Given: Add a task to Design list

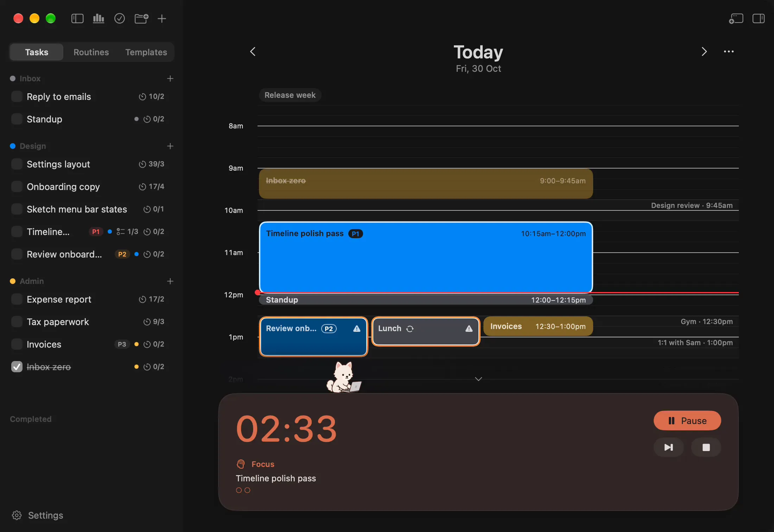Looking at the screenshot, I should 170,146.
